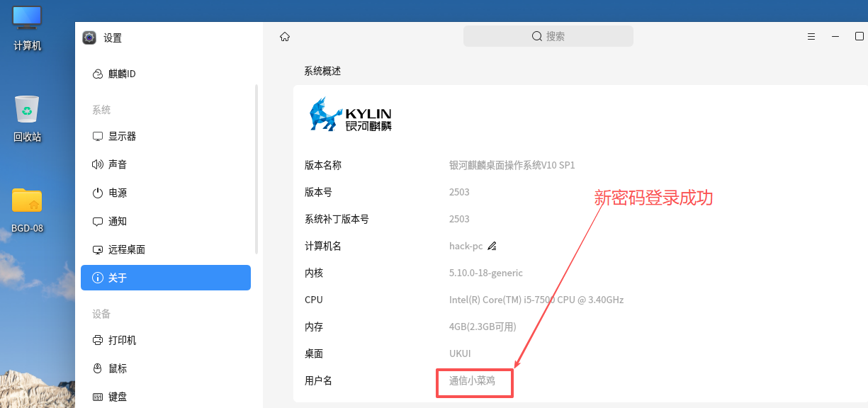Select 打印机 in sidebar
868x408 pixels.
pos(166,340)
